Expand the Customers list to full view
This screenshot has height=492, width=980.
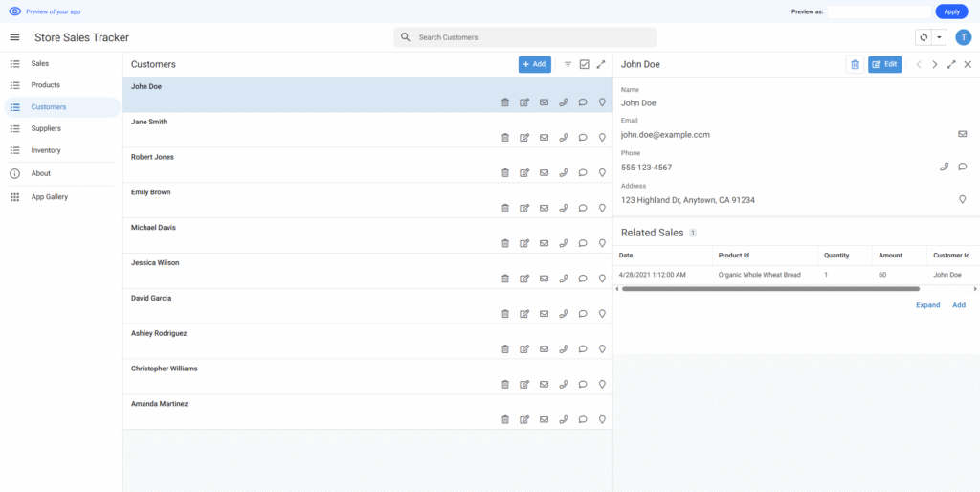click(601, 64)
